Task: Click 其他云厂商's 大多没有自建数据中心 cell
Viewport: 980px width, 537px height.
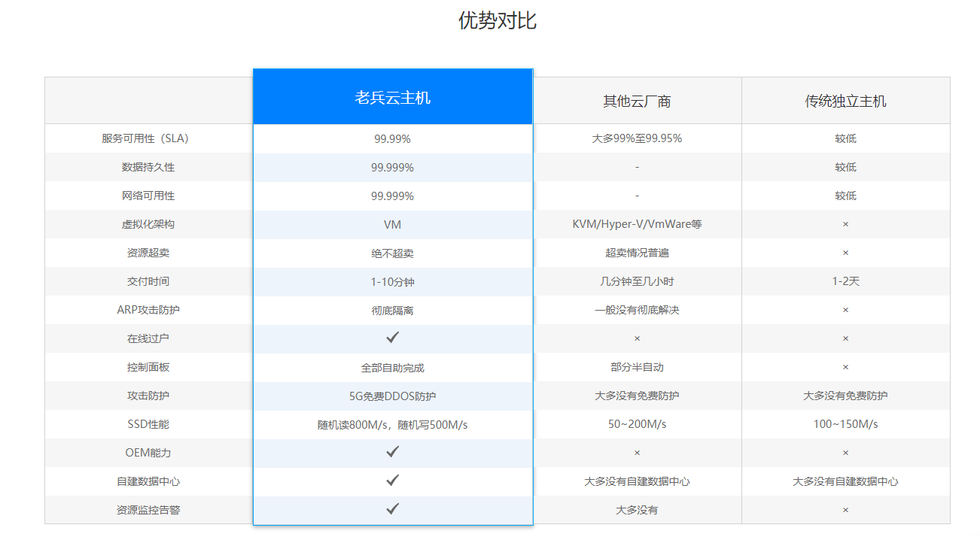Action: (x=637, y=481)
